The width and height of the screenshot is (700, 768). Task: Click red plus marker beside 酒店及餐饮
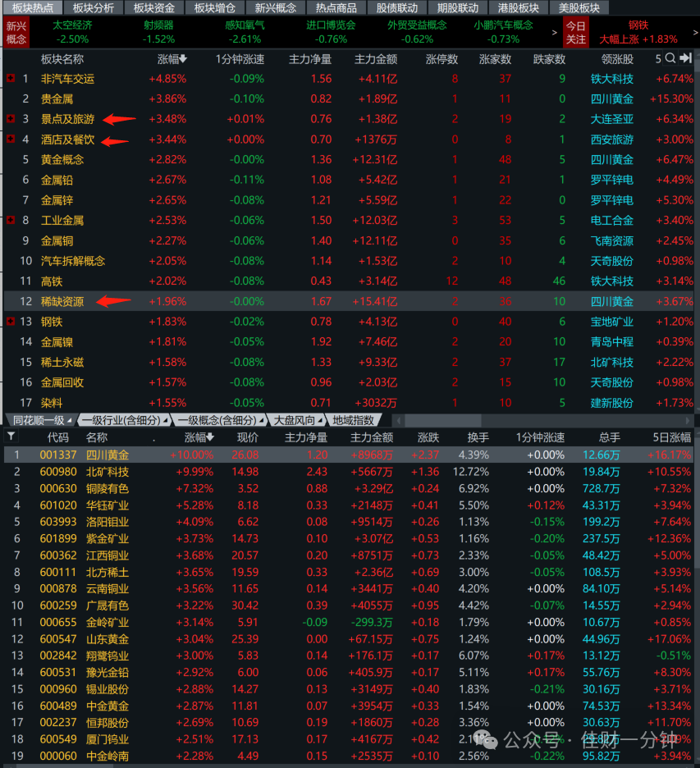[11, 139]
